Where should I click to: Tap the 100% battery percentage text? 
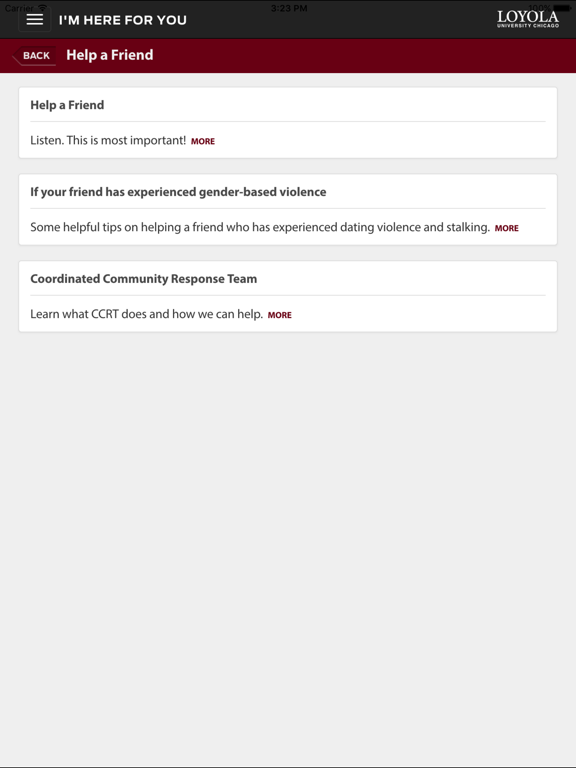pyautogui.click(x=540, y=7)
